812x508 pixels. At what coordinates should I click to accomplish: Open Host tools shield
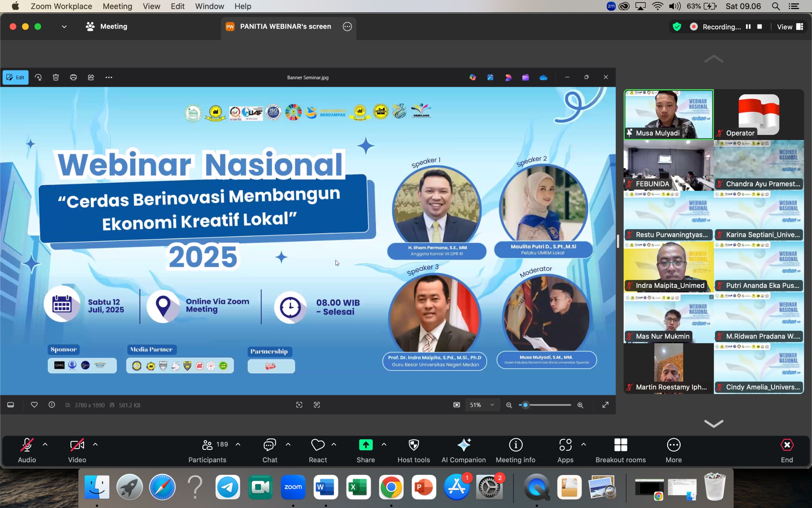click(414, 450)
